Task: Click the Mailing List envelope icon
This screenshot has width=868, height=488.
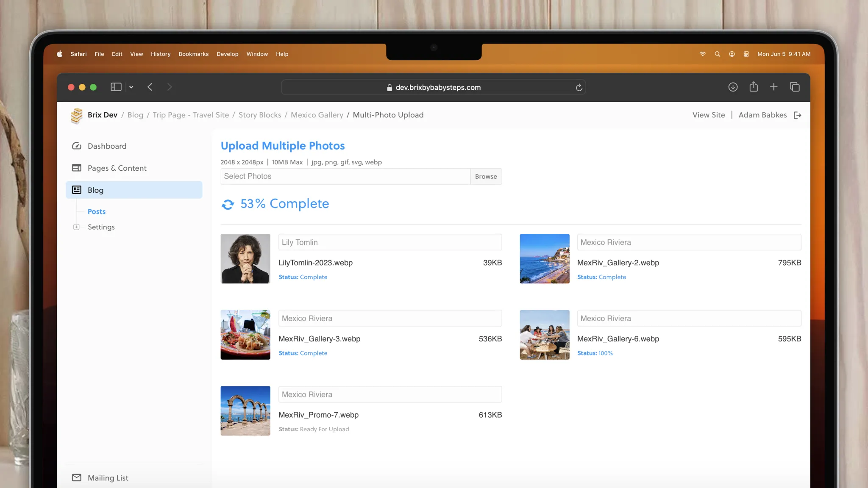Action: (x=77, y=478)
